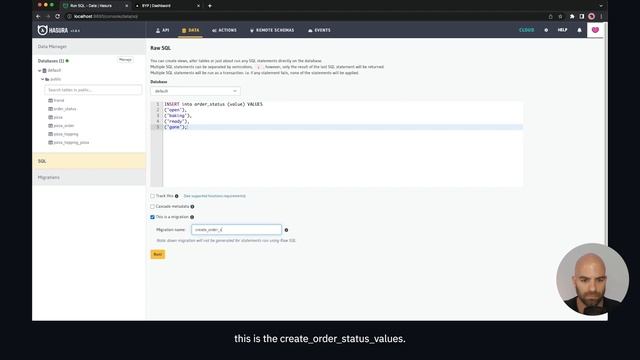Open a new browser tab with plus
Screen dimensions: 640x360
pyautogui.click(x=210, y=6)
